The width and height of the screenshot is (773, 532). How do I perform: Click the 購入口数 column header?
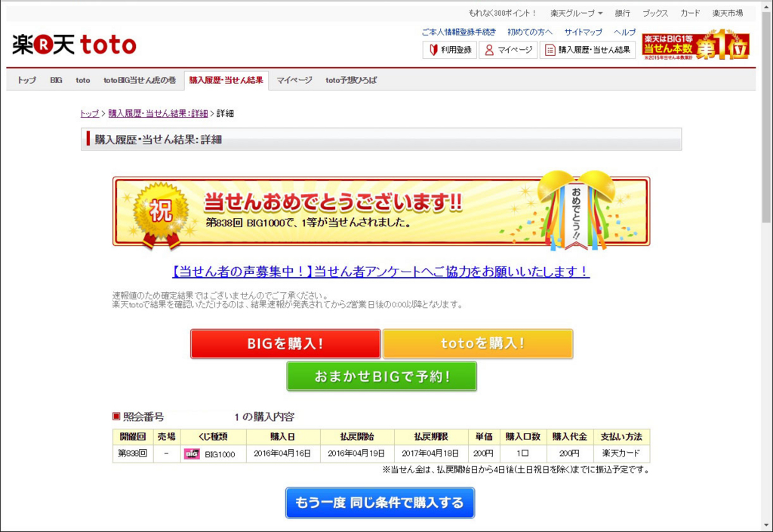click(x=522, y=437)
